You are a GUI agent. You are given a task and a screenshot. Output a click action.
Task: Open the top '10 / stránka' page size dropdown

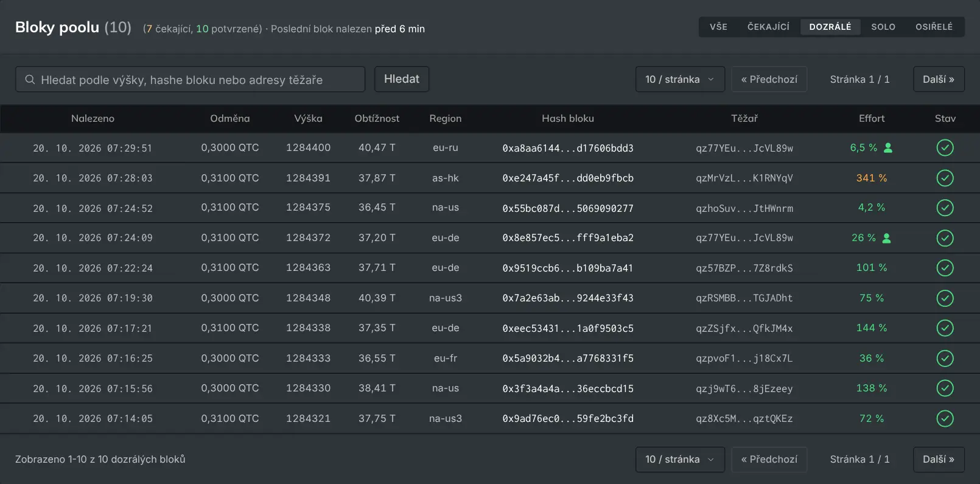[x=680, y=79]
